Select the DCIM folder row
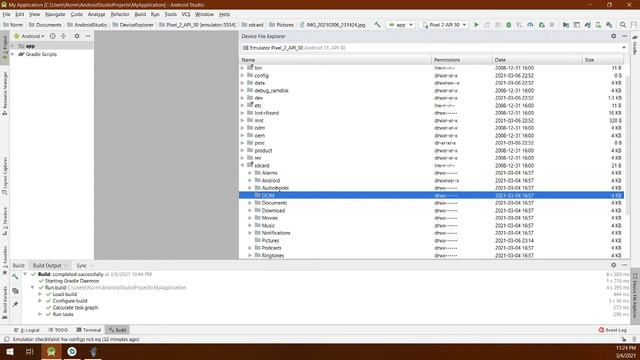 431,196
